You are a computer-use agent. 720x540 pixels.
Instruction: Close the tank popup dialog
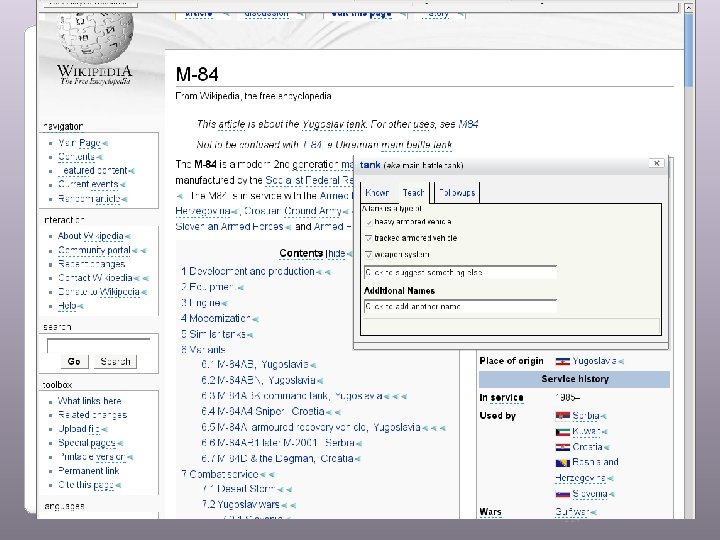[657, 163]
